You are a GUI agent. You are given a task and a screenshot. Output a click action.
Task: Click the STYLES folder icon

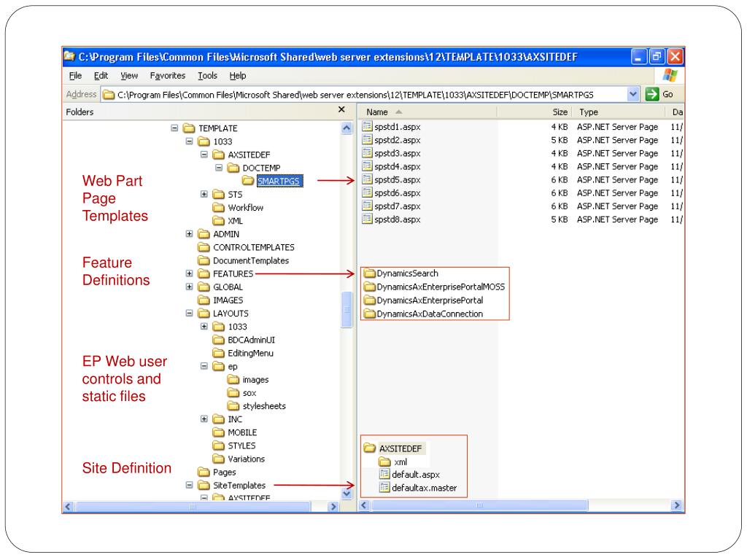pyautogui.click(x=219, y=446)
